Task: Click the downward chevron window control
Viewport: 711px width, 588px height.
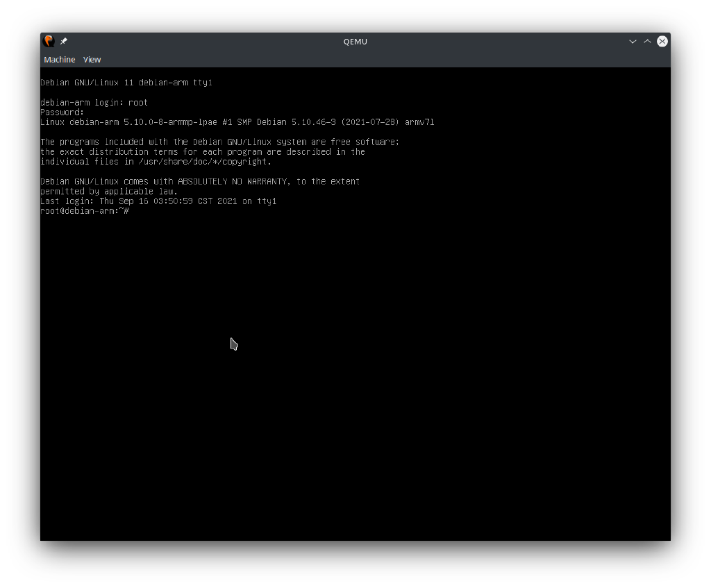Action: (633, 41)
